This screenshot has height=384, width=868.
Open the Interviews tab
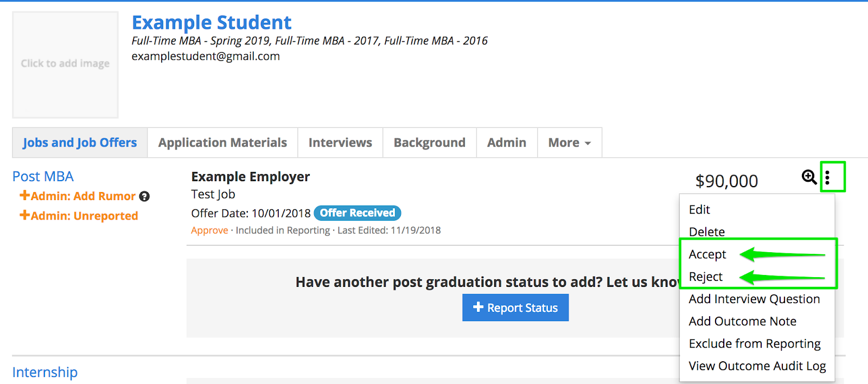coord(340,143)
